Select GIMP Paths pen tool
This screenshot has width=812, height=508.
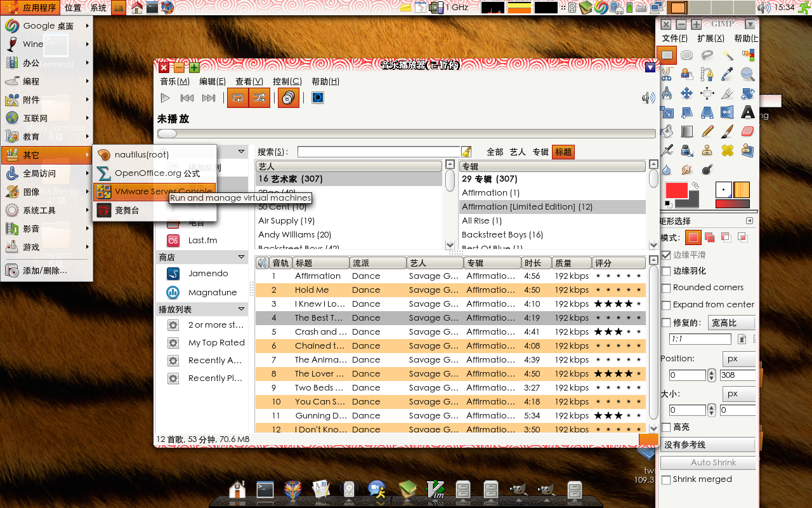pyautogui.click(x=707, y=74)
